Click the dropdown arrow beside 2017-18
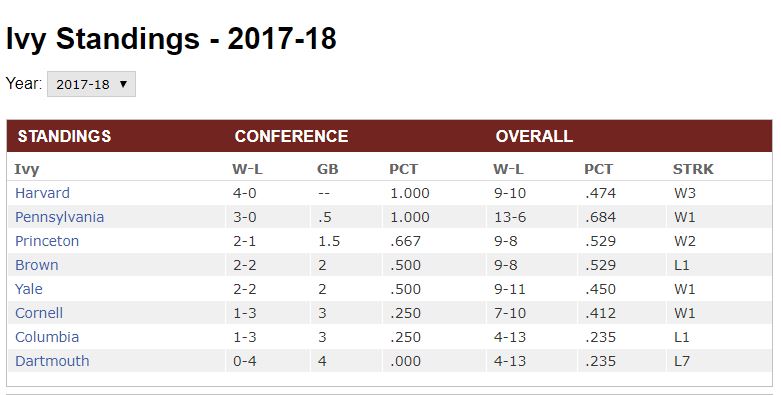Image resolution: width=781 pixels, height=395 pixels. (123, 84)
